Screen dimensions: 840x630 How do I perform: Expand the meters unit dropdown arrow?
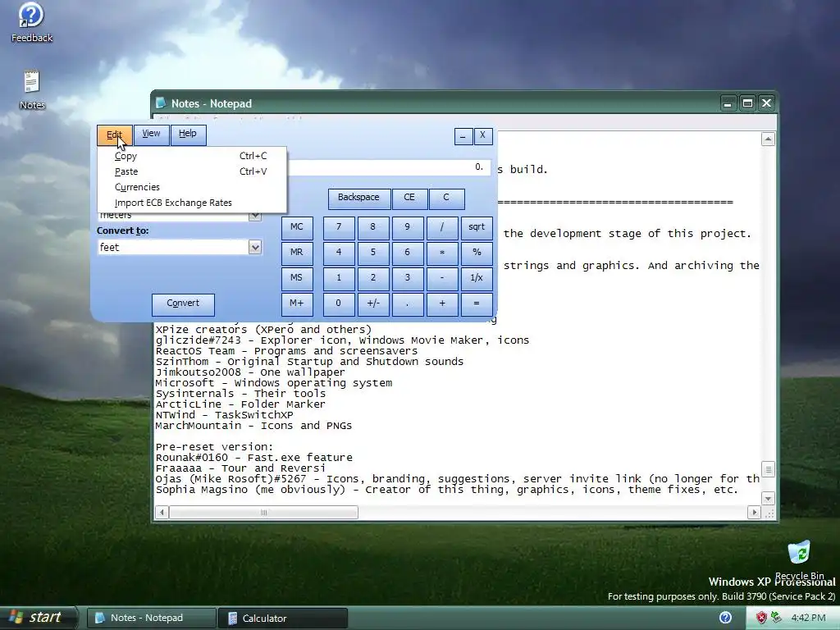point(255,216)
